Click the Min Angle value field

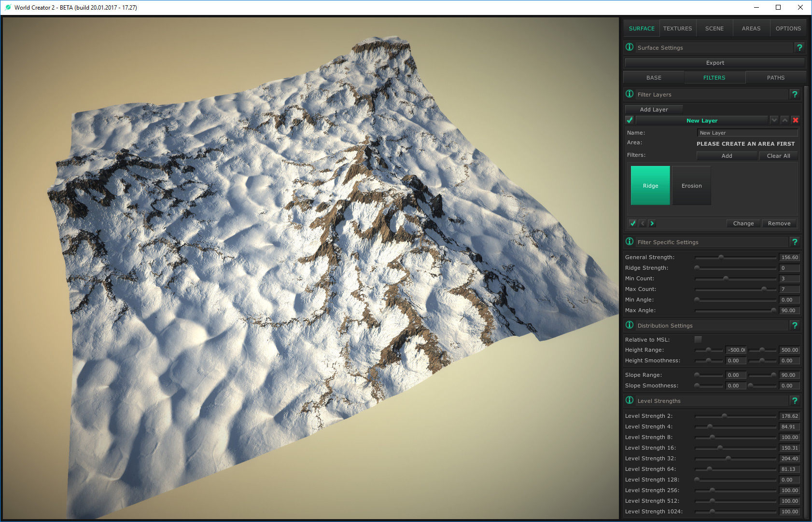coord(789,300)
